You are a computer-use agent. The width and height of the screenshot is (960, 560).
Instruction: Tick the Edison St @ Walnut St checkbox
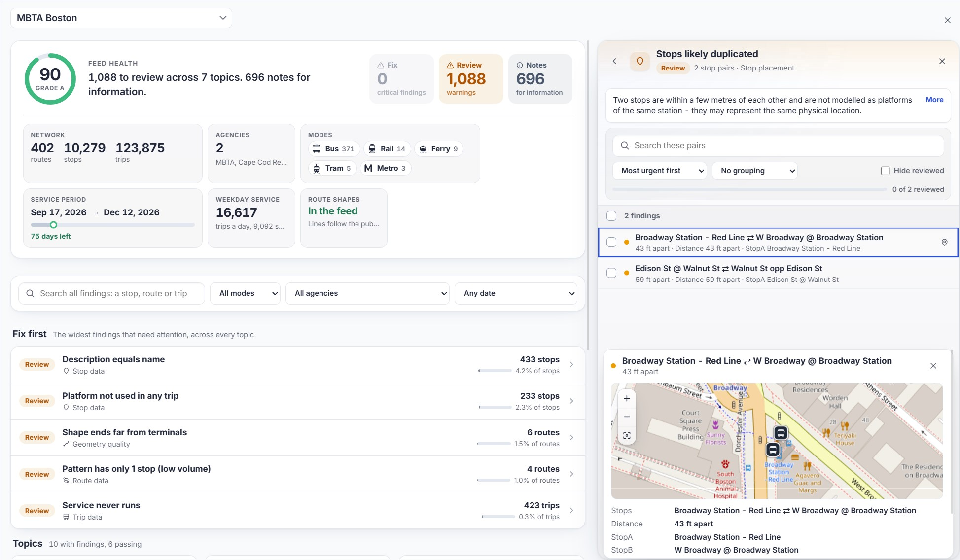pos(611,273)
